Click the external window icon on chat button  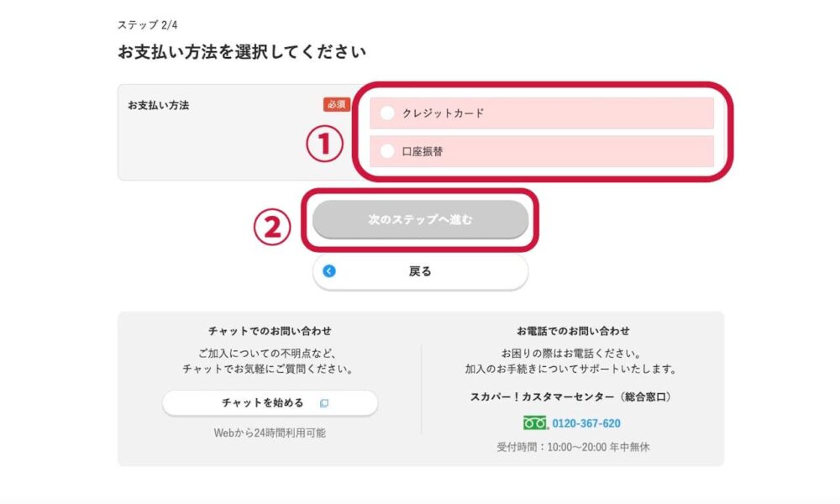[324, 403]
